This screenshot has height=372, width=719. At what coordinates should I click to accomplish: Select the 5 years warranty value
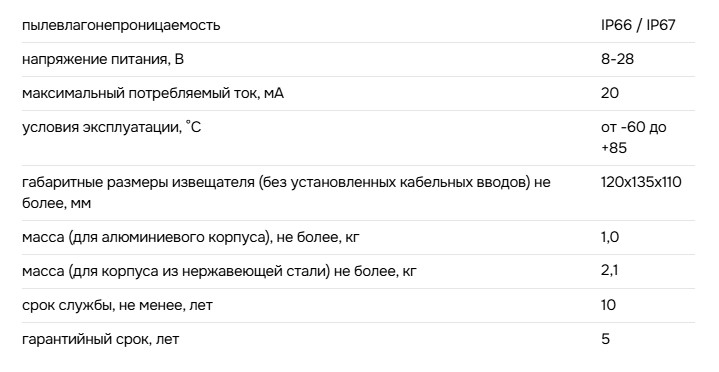605,339
